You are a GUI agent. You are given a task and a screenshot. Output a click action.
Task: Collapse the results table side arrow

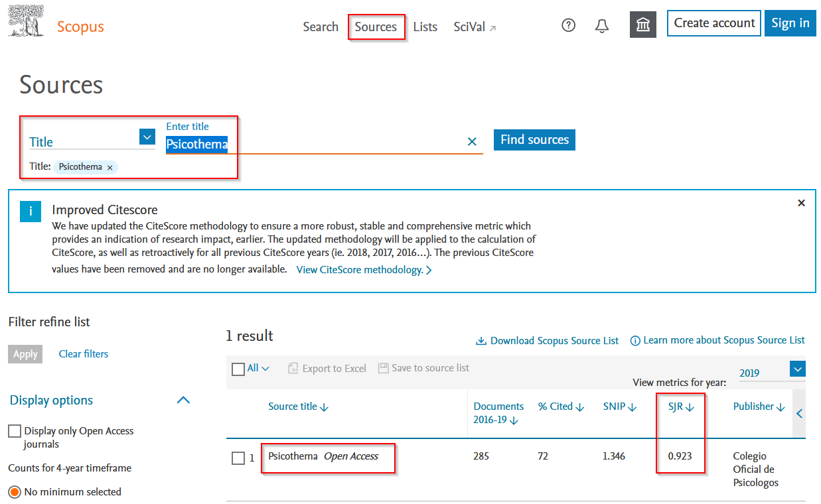pos(799,414)
